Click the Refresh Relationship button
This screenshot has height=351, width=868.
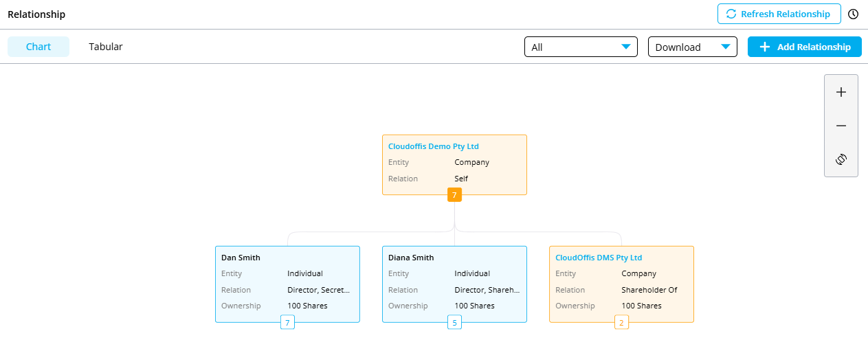tap(779, 14)
